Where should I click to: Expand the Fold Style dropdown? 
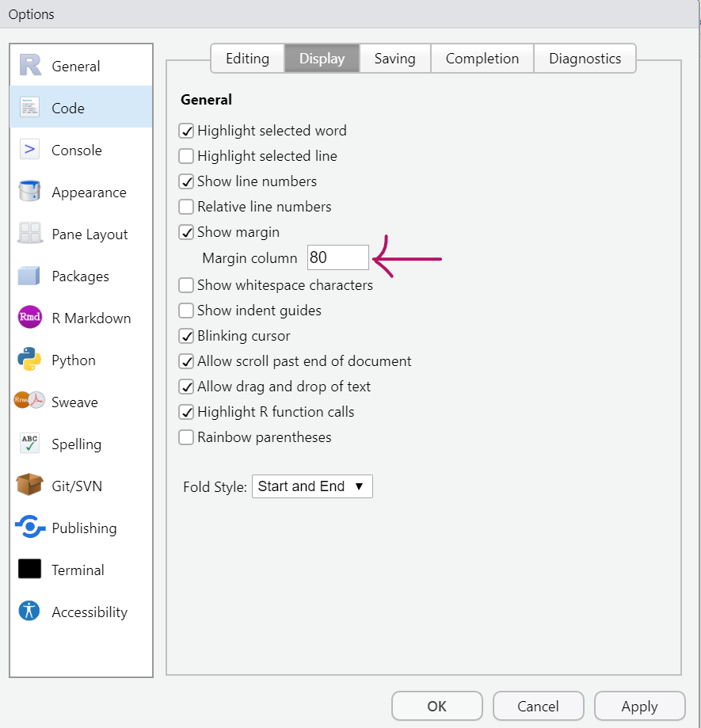coord(312,486)
